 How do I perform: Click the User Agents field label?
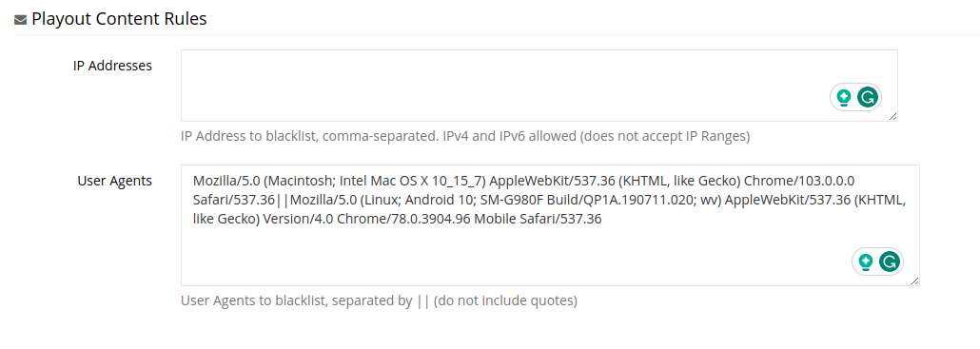tap(115, 181)
